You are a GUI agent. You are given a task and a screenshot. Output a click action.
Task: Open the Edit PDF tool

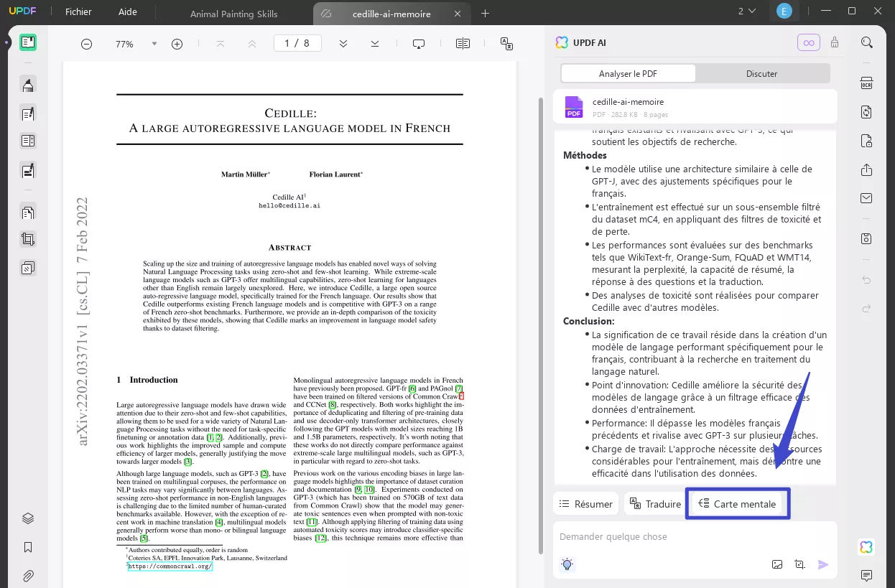28,113
